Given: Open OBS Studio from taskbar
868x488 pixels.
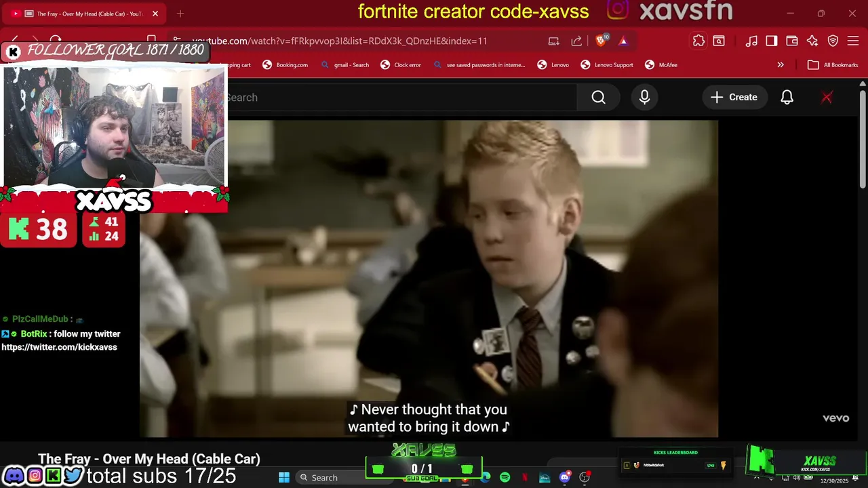Looking at the screenshot, I should [x=585, y=478].
